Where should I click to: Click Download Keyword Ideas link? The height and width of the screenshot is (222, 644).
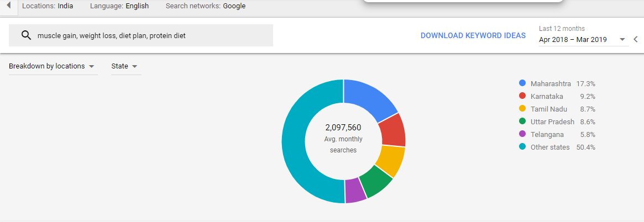pyautogui.click(x=473, y=35)
